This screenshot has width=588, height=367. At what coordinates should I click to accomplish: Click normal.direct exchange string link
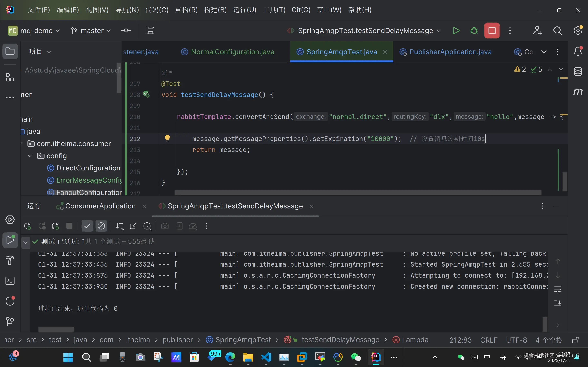click(x=357, y=117)
